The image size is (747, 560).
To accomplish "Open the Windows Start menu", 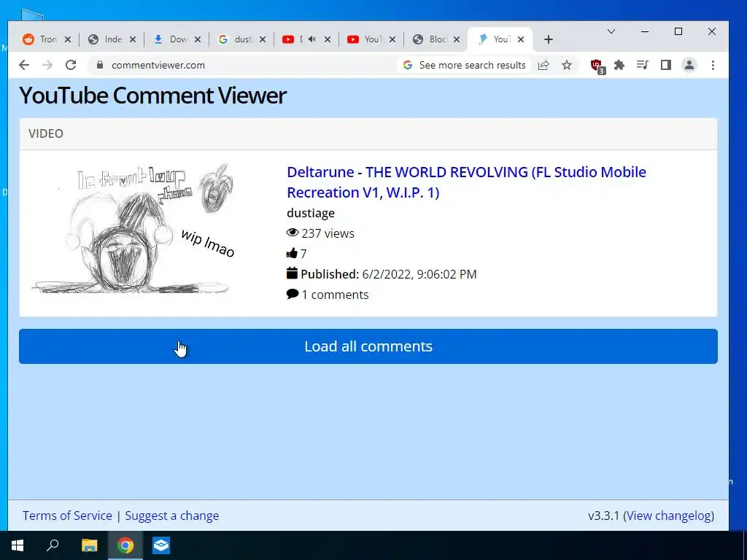I will tap(18, 545).
